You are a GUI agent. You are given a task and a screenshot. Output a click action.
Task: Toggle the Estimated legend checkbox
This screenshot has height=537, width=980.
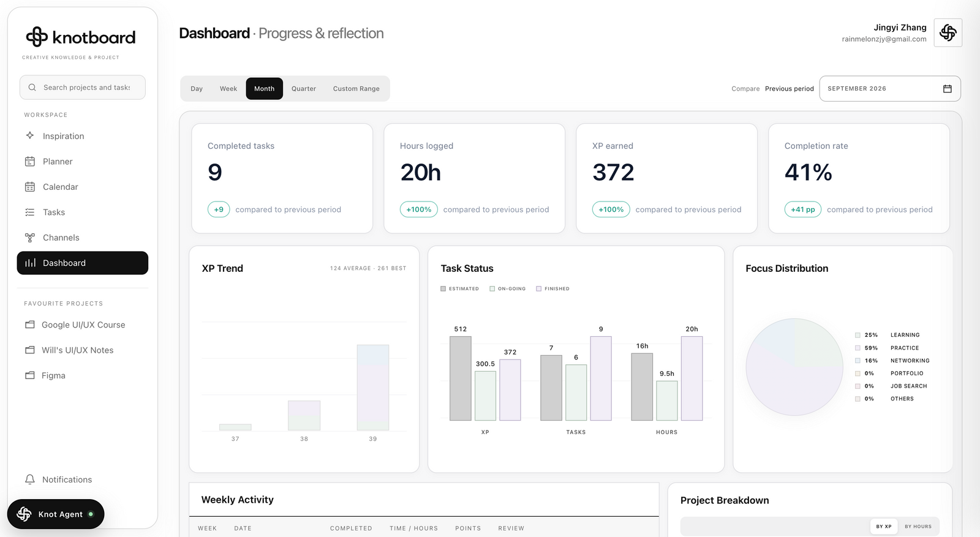443,288
